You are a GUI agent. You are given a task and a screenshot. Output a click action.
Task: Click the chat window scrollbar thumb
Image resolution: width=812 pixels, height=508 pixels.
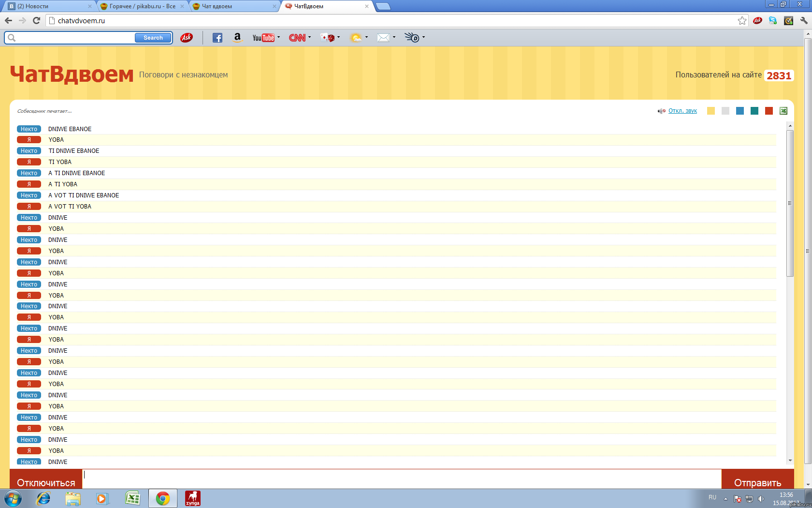pos(790,203)
